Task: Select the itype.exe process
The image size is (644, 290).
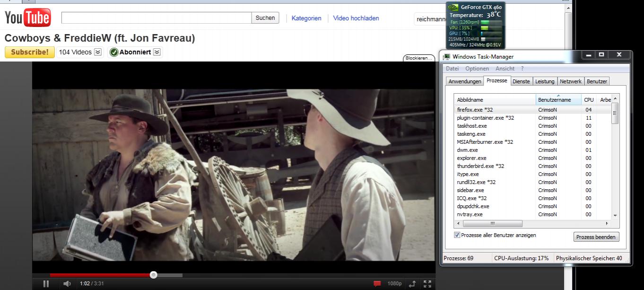Action: [532, 174]
